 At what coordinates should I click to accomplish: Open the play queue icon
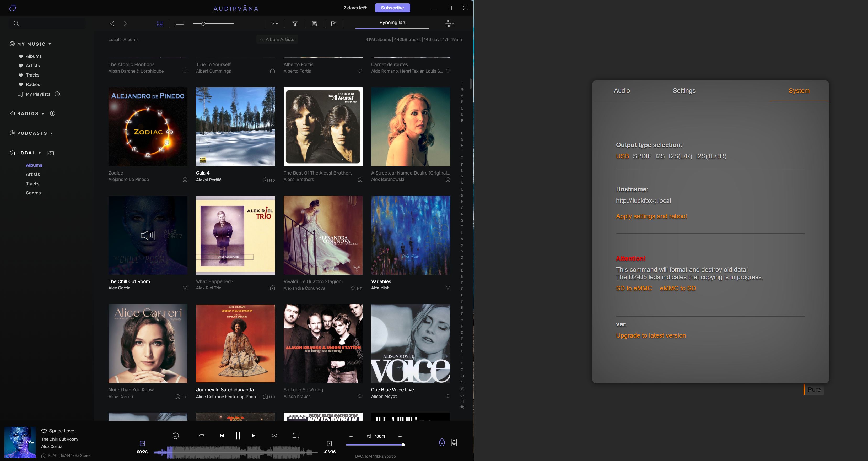point(295,435)
